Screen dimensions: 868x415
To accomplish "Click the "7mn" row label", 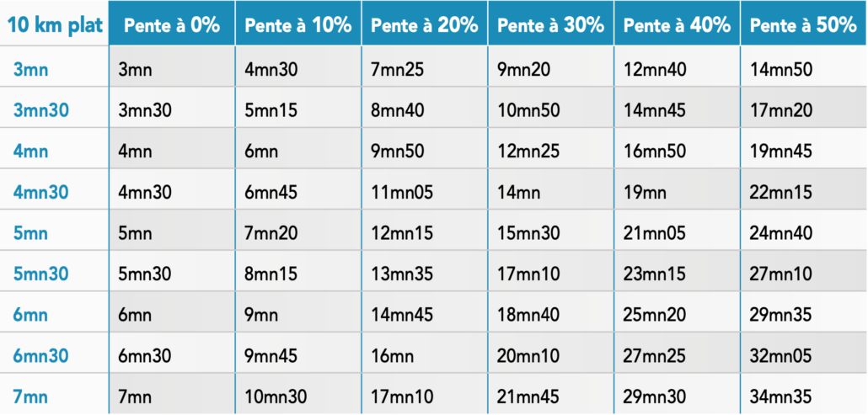I will [x=31, y=396].
